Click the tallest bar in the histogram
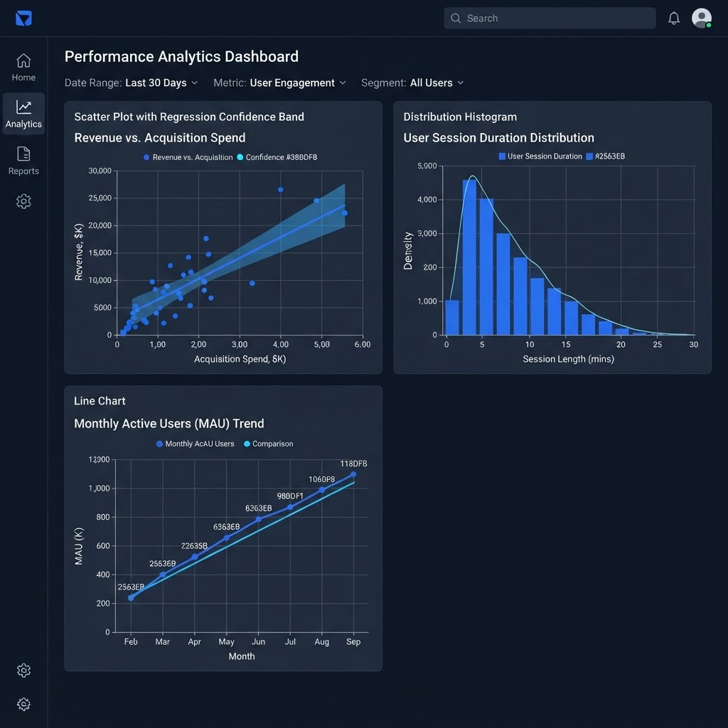 pos(469,257)
